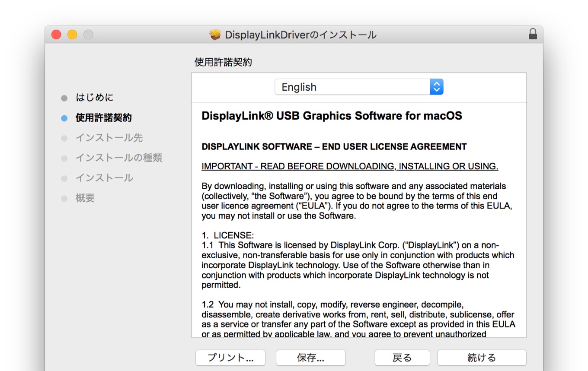Go back with the 戻る button

click(x=402, y=358)
